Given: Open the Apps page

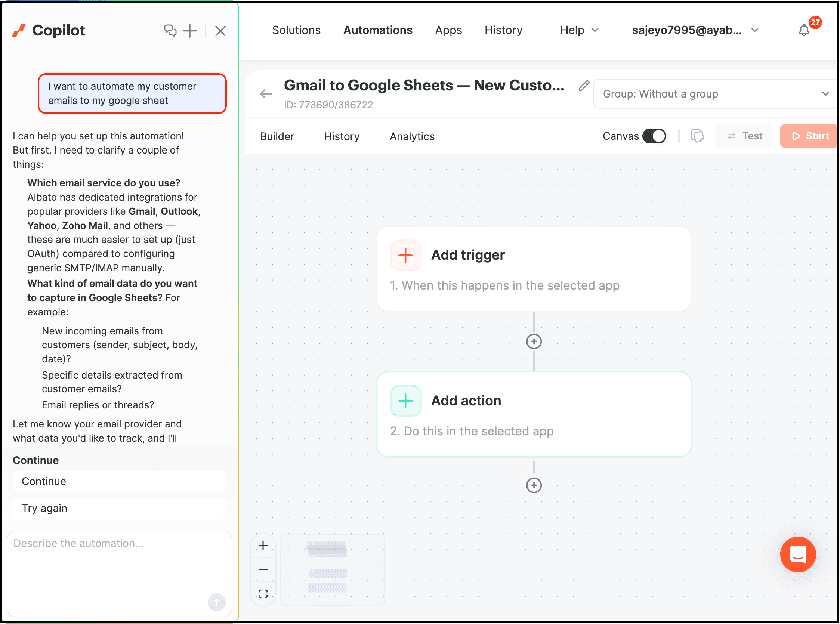Looking at the screenshot, I should pyautogui.click(x=448, y=30).
